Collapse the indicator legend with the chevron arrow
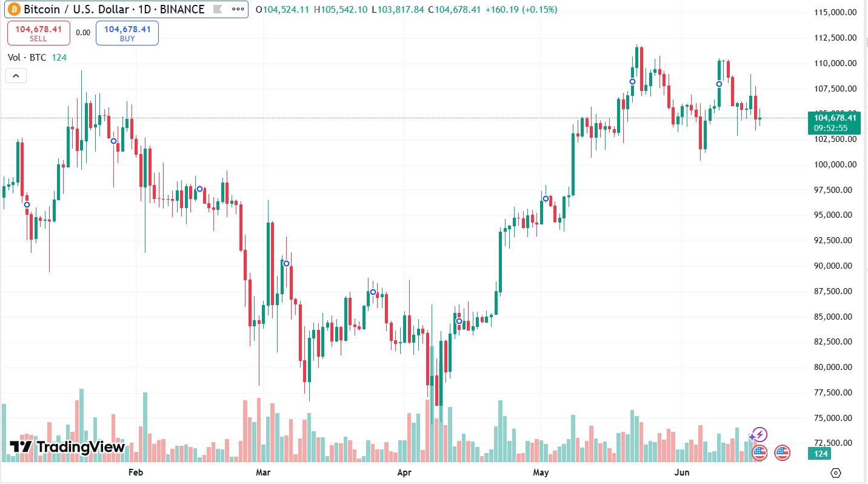868x484 pixels. (x=16, y=76)
